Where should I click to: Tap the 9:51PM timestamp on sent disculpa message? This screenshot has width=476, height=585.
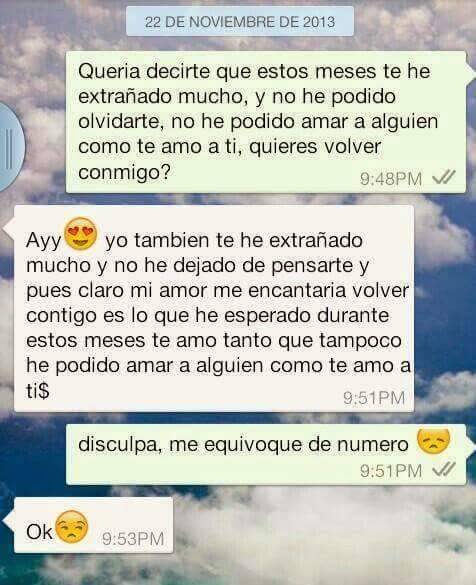click(391, 470)
